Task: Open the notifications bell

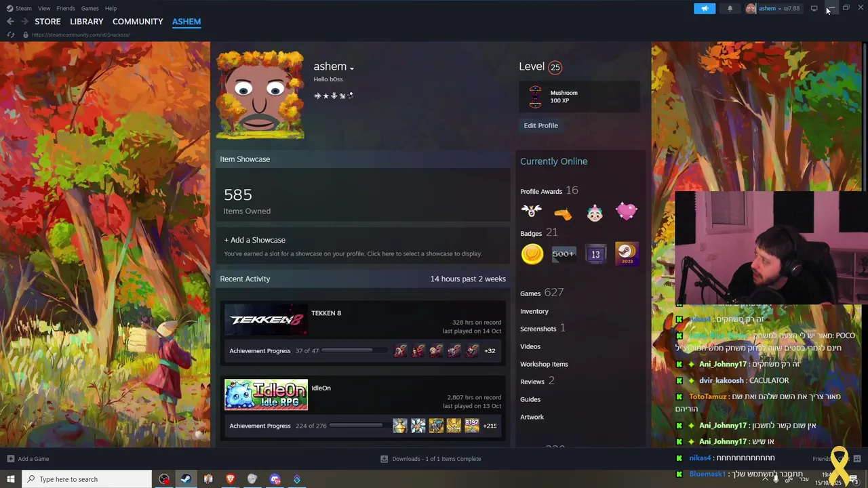Action: coord(730,8)
